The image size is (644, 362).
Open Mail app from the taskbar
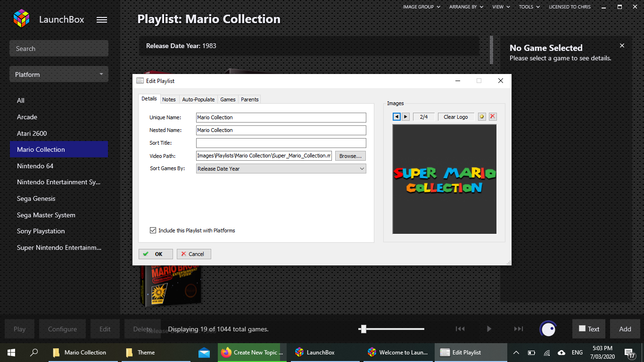(204, 352)
